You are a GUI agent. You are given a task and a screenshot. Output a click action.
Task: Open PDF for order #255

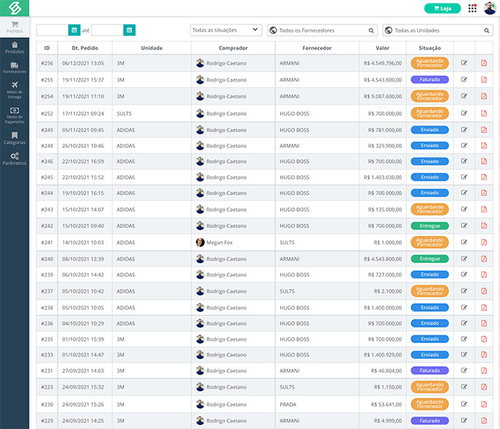484,79
